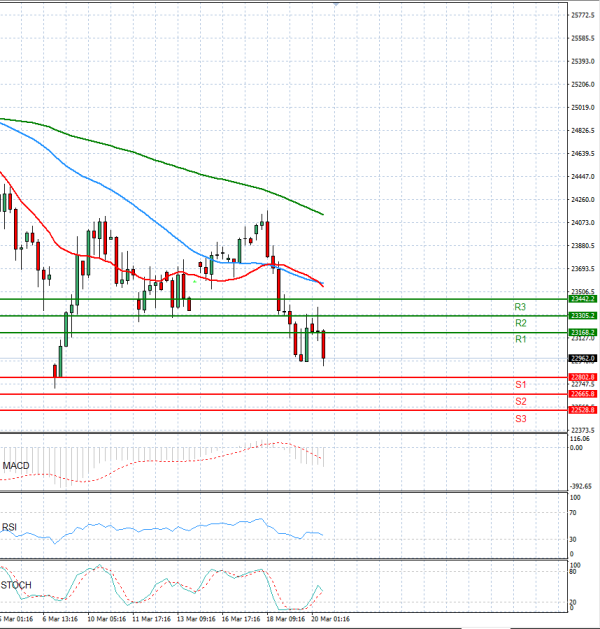The width and height of the screenshot is (600, 629).
Task: Click the MACD indicator label
Action: (16, 466)
